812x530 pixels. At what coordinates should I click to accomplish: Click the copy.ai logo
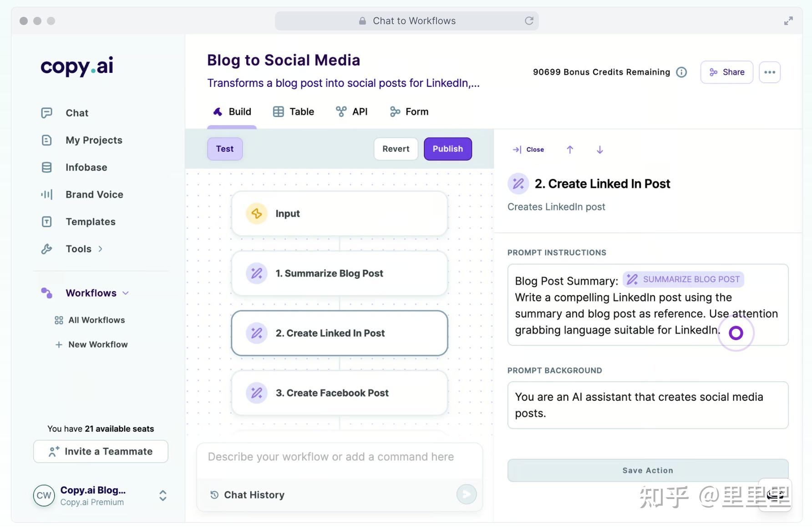pyautogui.click(x=77, y=66)
